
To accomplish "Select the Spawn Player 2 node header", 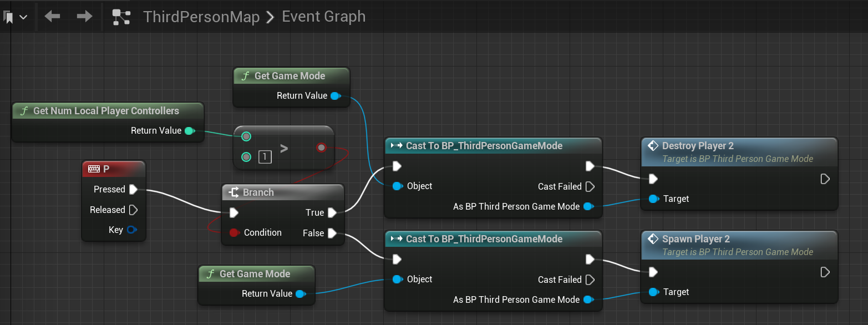I will pyautogui.click(x=739, y=245).
